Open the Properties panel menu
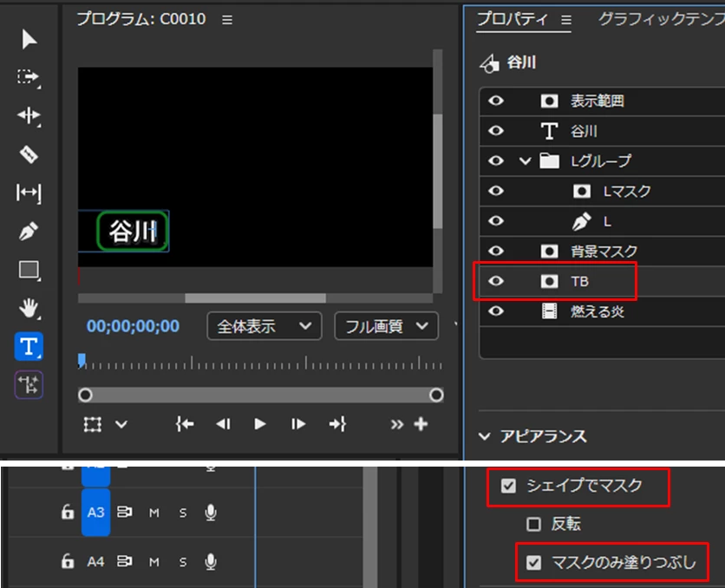The height and width of the screenshot is (588, 725). [566, 20]
